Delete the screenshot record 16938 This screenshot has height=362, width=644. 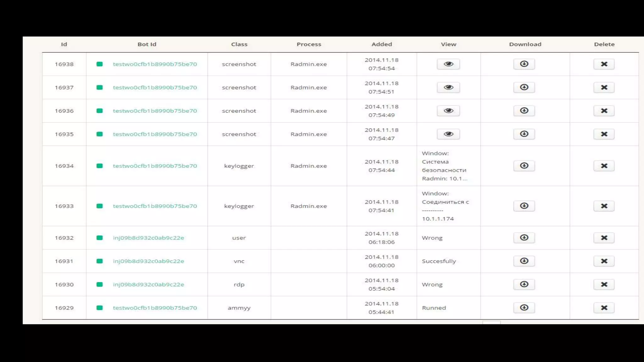click(604, 64)
